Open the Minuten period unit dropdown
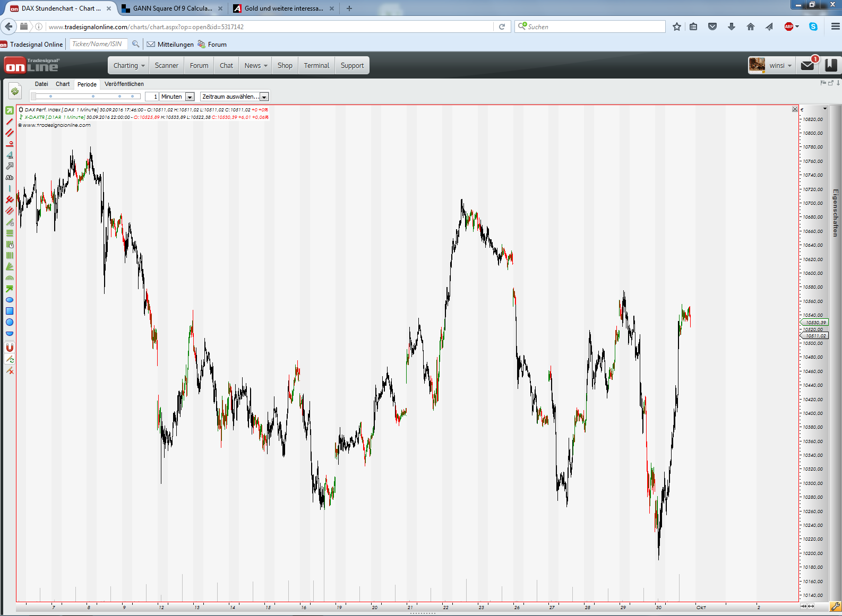 [190, 97]
